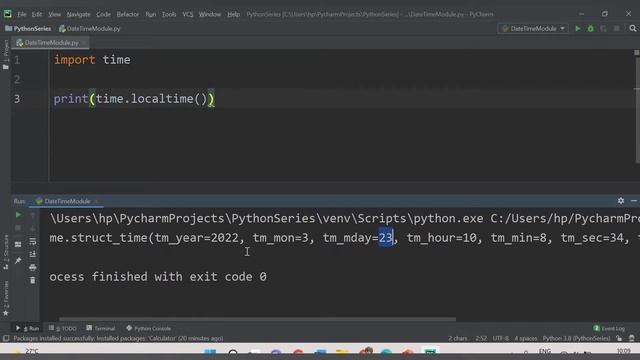Click the 2:52 line column indicator
Viewport: 640px width, 360px height.
[481, 338]
